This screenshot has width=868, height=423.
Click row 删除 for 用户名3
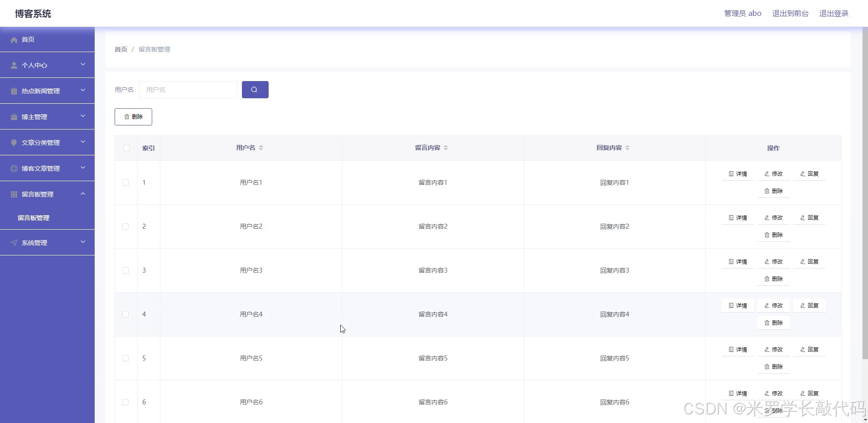coord(773,279)
